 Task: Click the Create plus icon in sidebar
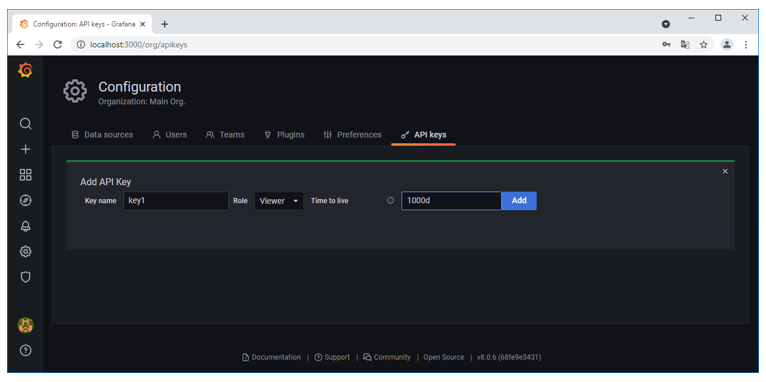click(25, 149)
